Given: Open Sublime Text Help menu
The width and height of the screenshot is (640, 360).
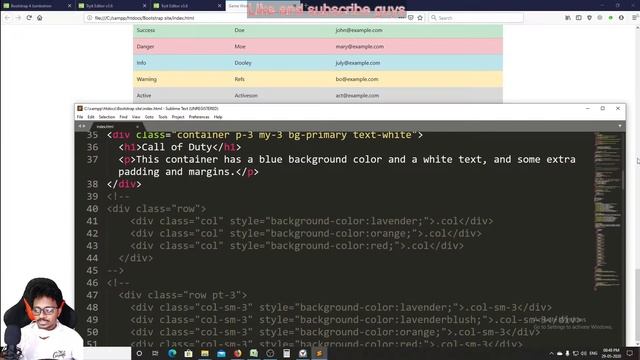Looking at the screenshot, I should point(218,117).
